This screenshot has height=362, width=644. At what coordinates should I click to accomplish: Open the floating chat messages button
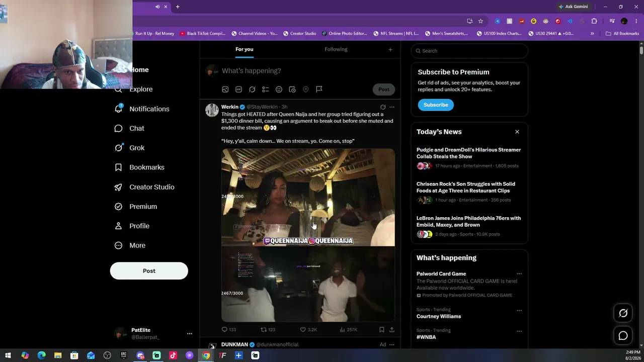click(623, 335)
